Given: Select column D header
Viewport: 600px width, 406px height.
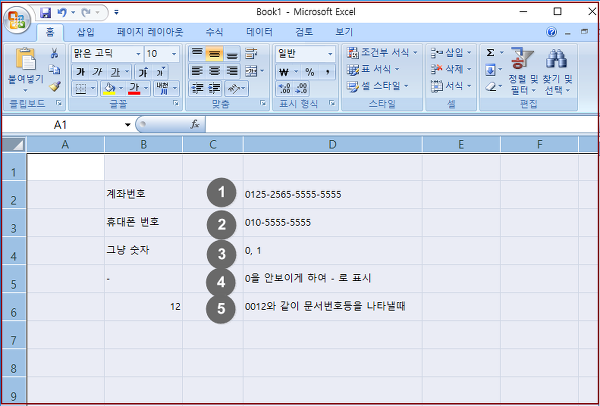Looking at the screenshot, I should pyautogui.click(x=333, y=145).
